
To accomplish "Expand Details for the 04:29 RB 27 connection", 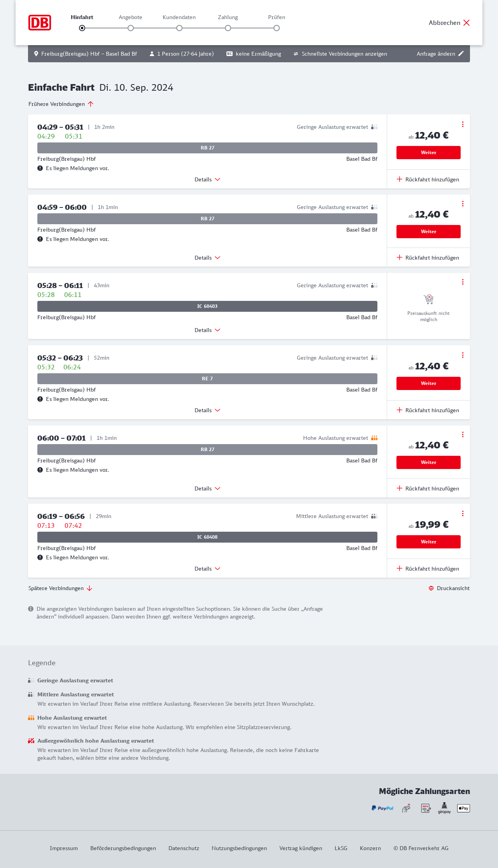I will [x=207, y=179].
